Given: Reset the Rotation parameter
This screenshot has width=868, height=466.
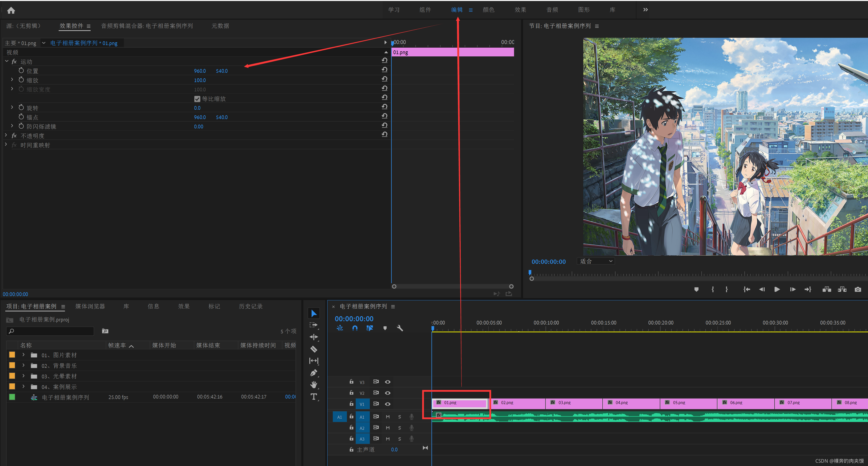Looking at the screenshot, I should click(x=384, y=106).
